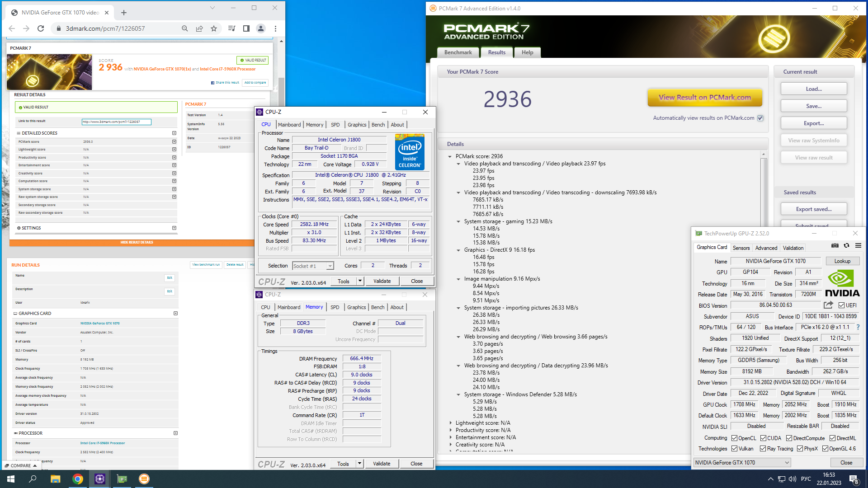868x488 pixels.
Task: Open notification center in system tray
Action: [x=854, y=479]
